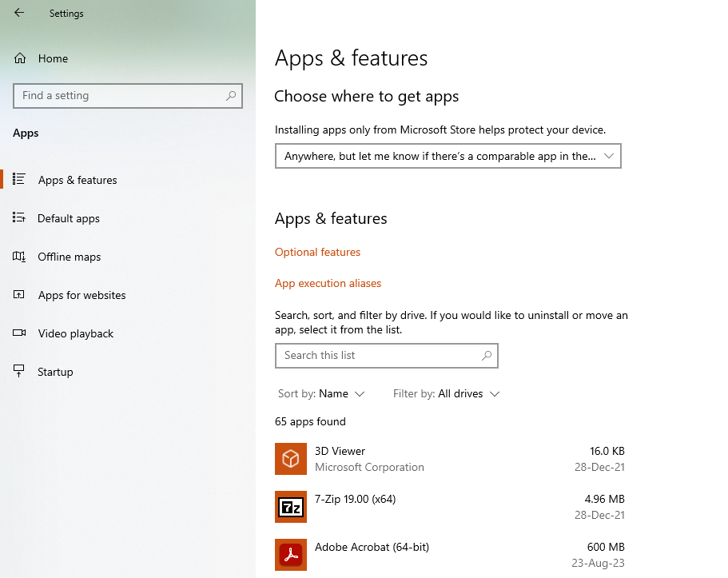Click the Settings window title
The image size is (728, 578).
tap(66, 14)
